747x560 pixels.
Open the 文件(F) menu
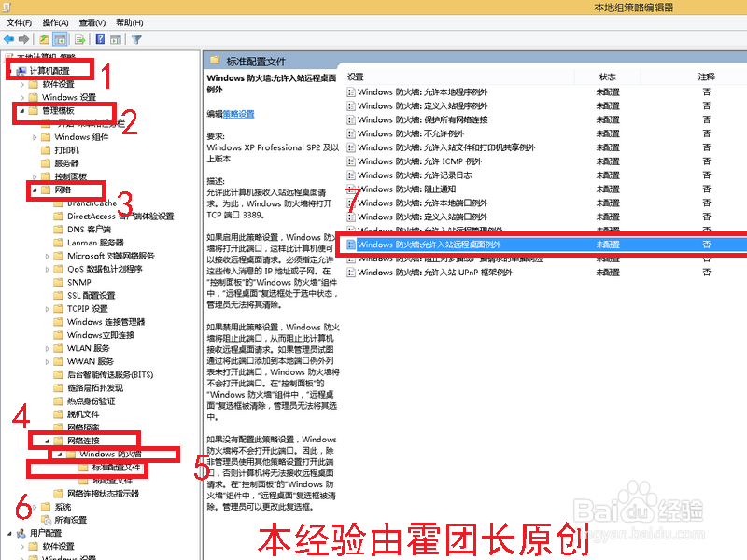19,22
